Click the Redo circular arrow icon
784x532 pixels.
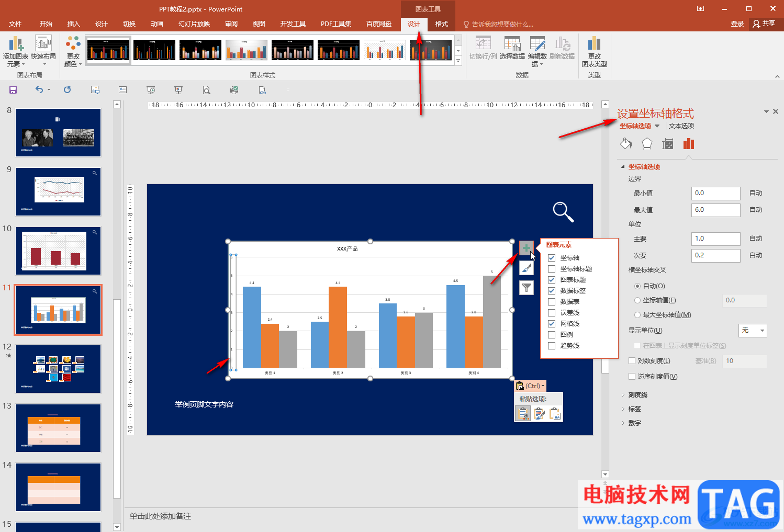[67, 90]
